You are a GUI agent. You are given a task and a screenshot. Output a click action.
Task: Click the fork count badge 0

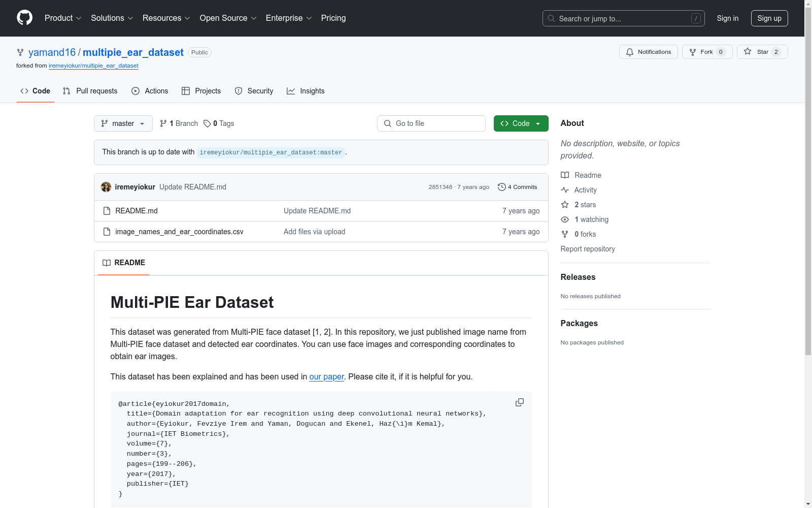pyautogui.click(x=721, y=52)
